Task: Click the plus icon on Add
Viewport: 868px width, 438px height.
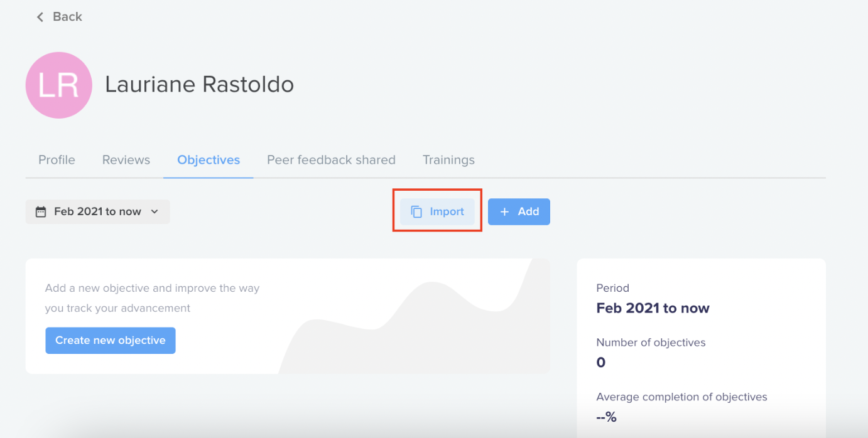Action: coord(504,212)
